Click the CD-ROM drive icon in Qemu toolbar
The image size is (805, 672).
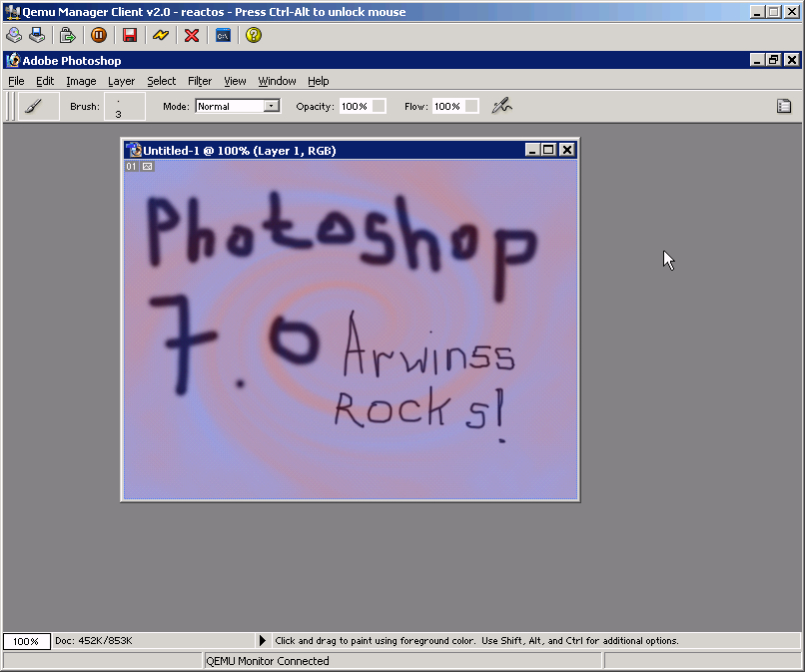click(14, 35)
